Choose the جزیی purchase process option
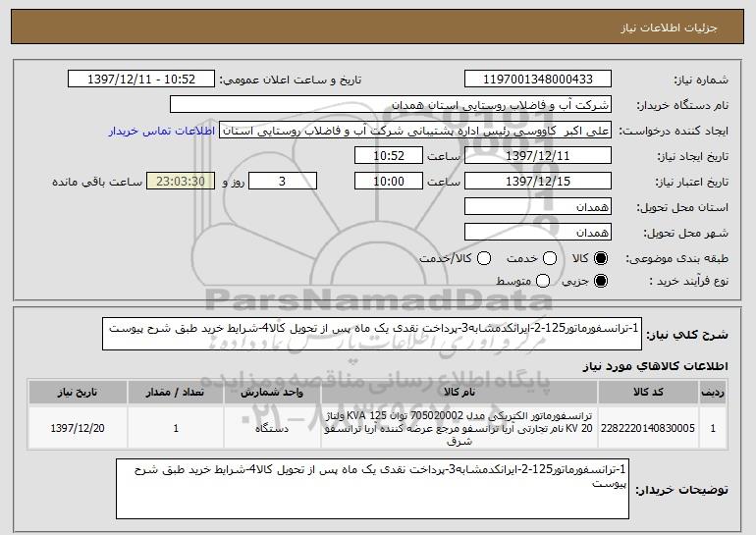The height and width of the screenshot is (535, 756). [x=601, y=281]
